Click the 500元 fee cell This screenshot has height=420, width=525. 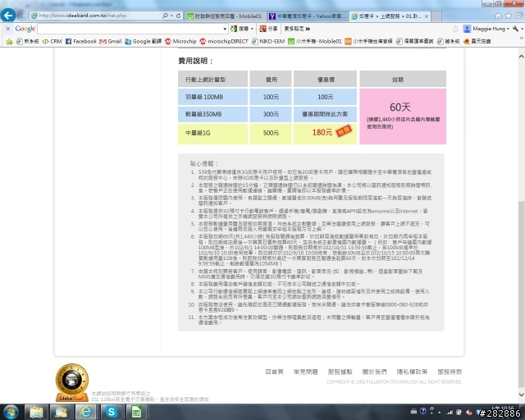271,133
